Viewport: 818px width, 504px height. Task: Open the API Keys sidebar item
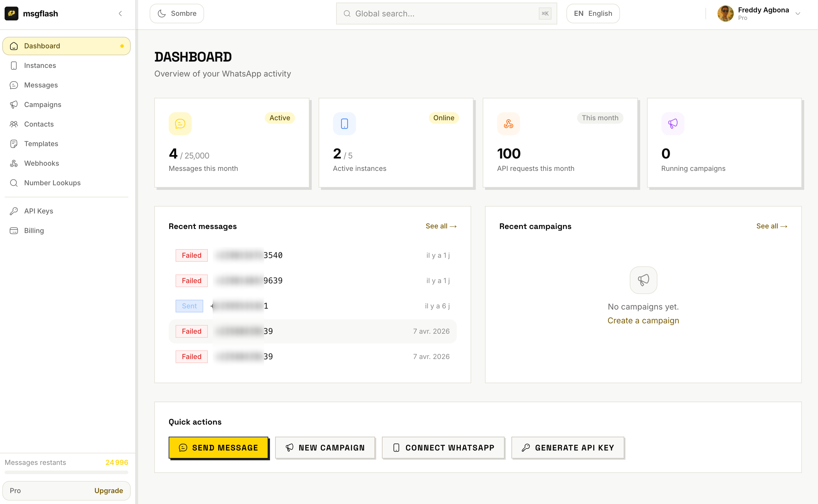38,211
